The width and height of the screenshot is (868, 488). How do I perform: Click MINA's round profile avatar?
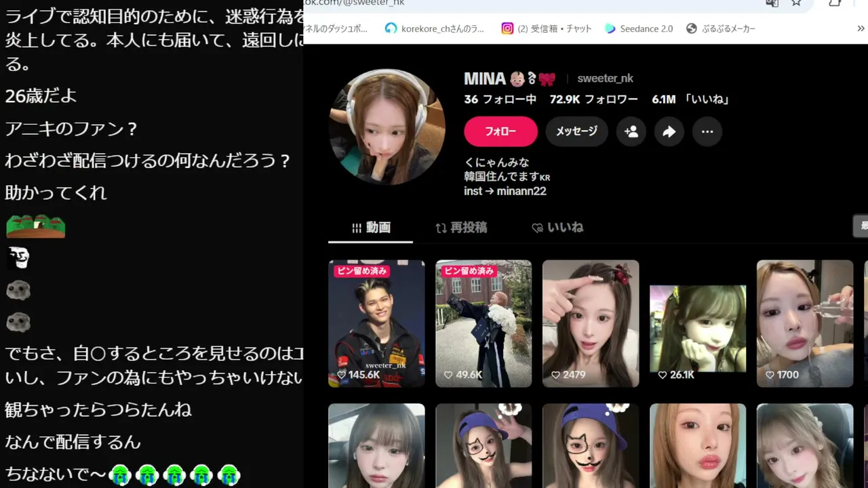click(387, 127)
